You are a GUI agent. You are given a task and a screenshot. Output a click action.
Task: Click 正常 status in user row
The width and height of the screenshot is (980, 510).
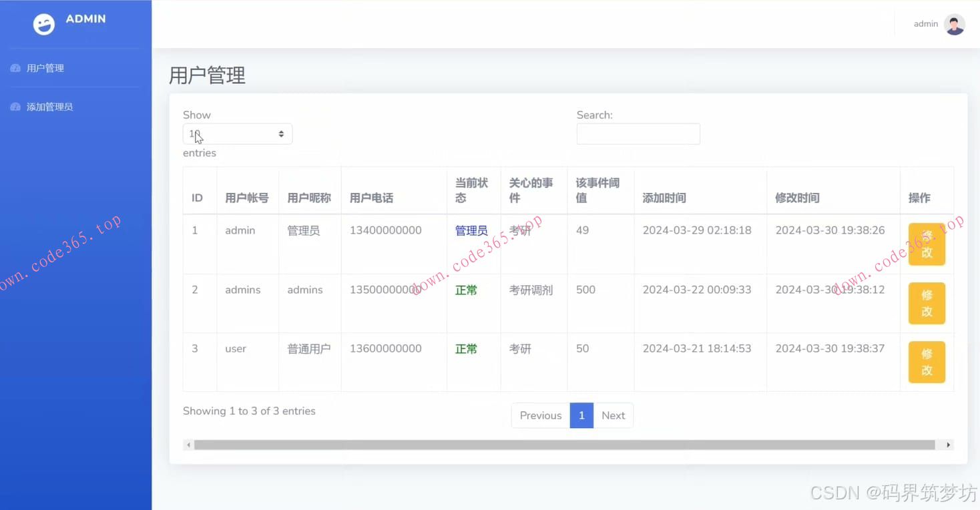[x=466, y=348]
